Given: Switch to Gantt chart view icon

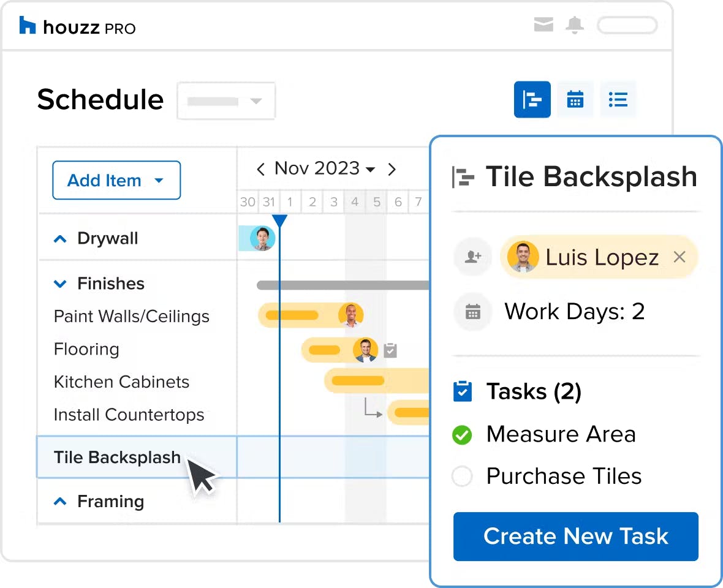Looking at the screenshot, I should coord(532,100).
